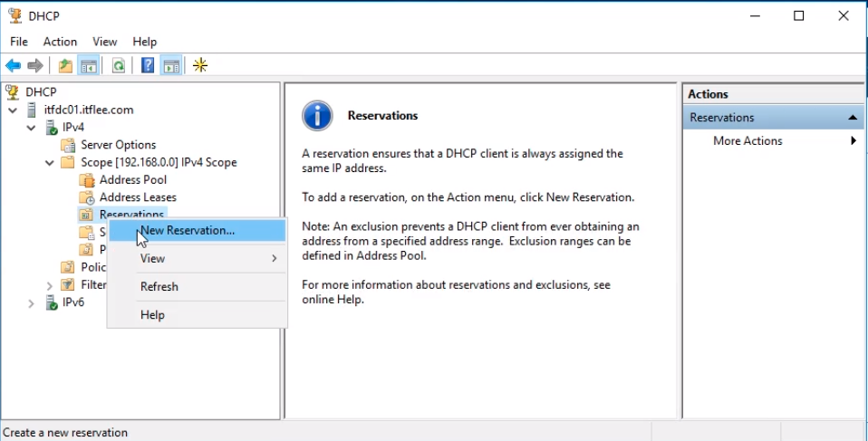This screenshot has width=868, height=441.
Task: Toggle the Show/Hide Action Pane icon
Action: point(171,65)
